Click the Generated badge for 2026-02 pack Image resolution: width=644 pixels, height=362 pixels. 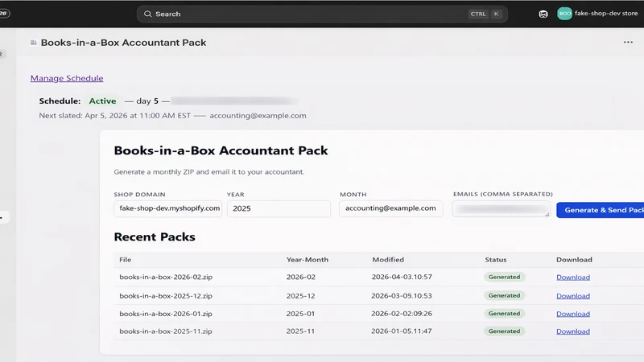(x=505, y=277)
